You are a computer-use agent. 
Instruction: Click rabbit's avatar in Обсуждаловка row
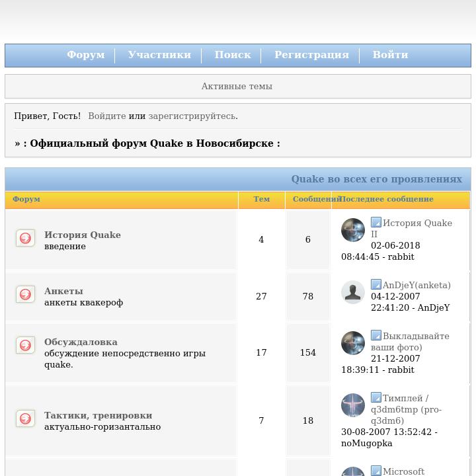pyautogui.click(x=353, y=343)
